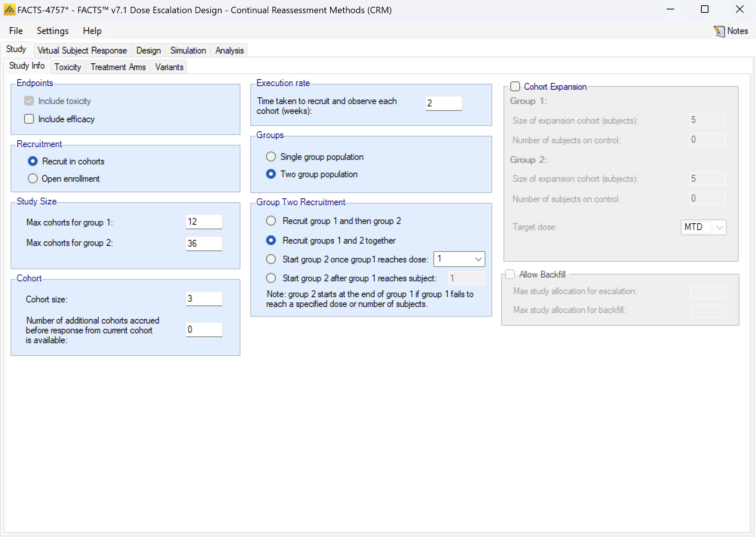Image resolution: width=756 pixels, height=537 pixels.
Task: Open the Settings menu
Action: click(x=52, y=31)
